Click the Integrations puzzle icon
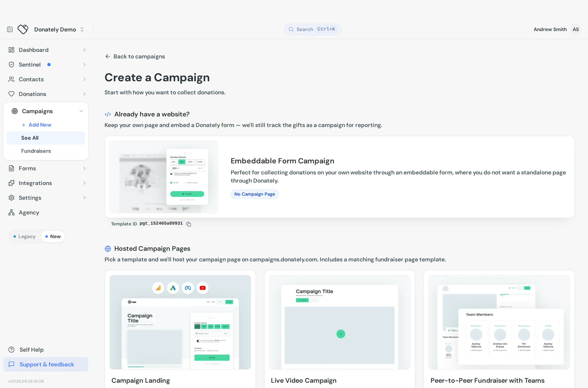 (x=11, y=183)
